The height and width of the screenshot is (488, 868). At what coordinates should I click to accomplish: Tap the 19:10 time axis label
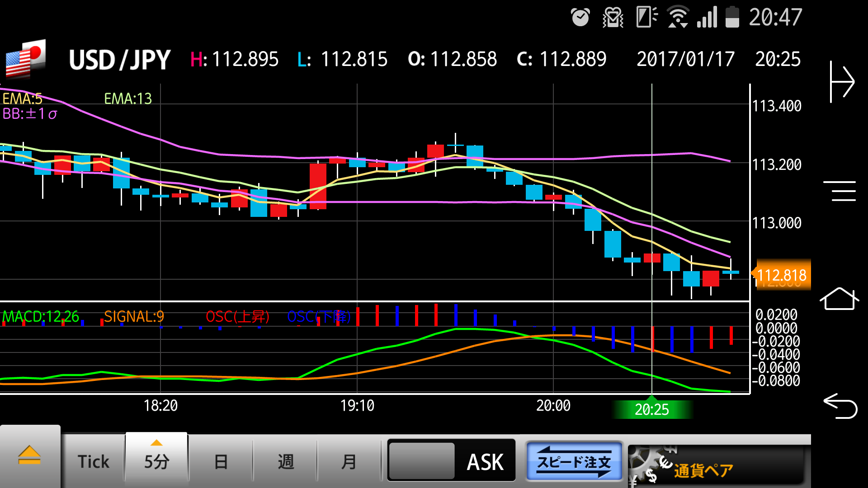coord(357,405)
